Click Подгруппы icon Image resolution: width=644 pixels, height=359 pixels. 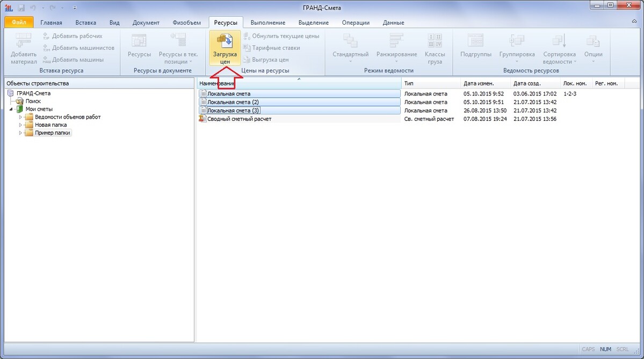tap(475, 41)
